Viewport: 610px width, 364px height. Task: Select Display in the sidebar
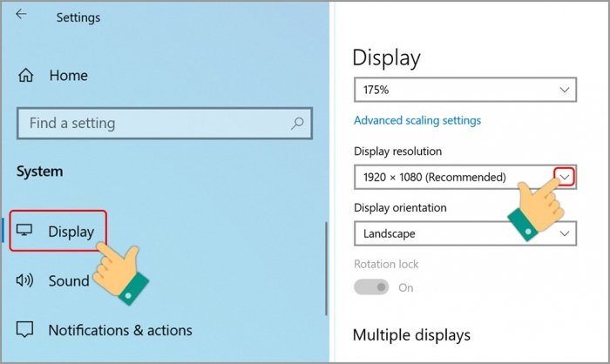[x=71, y=232]
